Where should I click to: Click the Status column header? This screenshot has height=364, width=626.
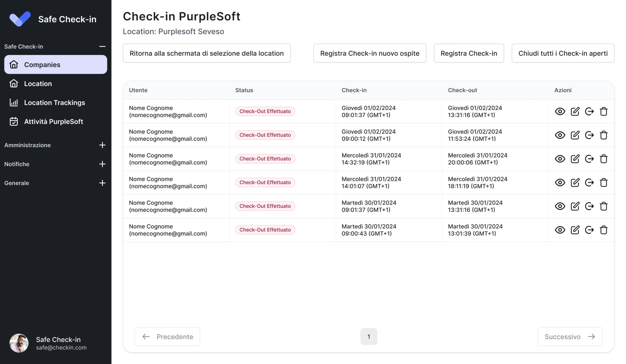(x=244, y=90)
